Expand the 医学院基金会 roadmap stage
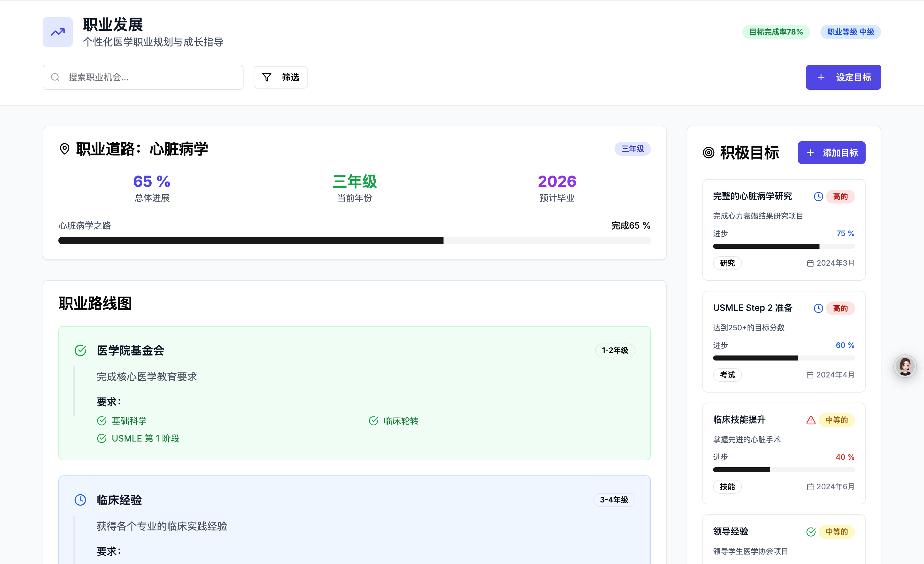 click(130, 350)
